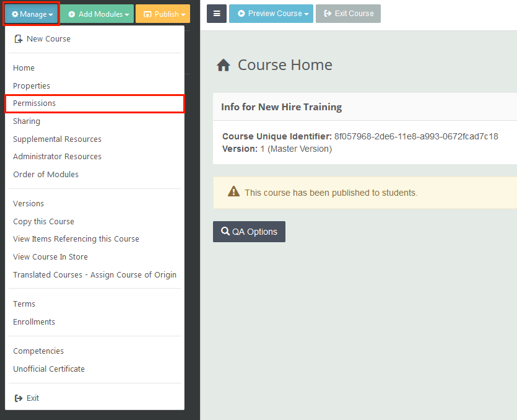517x420 pixels.
Task: Click the Exit arrow icon in menu
Action: tap(19, 398)
